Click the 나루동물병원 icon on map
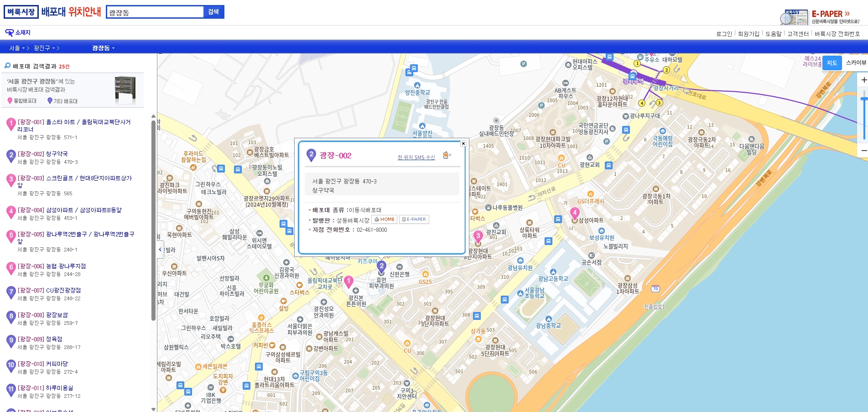The image size is (868, 412). click(x=489, y=208)
